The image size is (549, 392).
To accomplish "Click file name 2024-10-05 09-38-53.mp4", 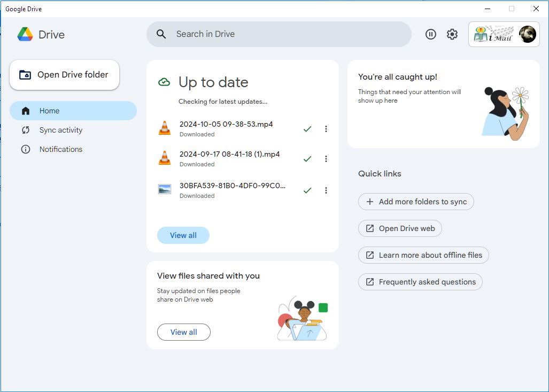I will tap(226, 125).
